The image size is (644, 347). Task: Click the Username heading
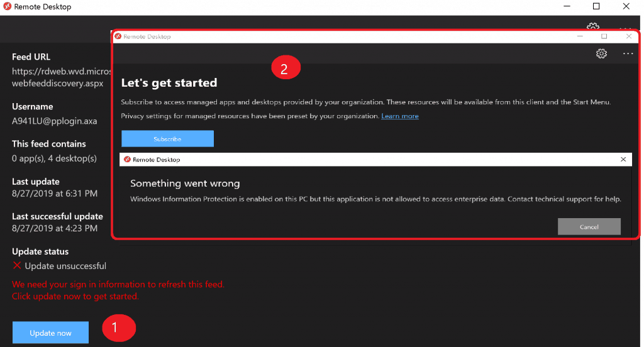33,106
